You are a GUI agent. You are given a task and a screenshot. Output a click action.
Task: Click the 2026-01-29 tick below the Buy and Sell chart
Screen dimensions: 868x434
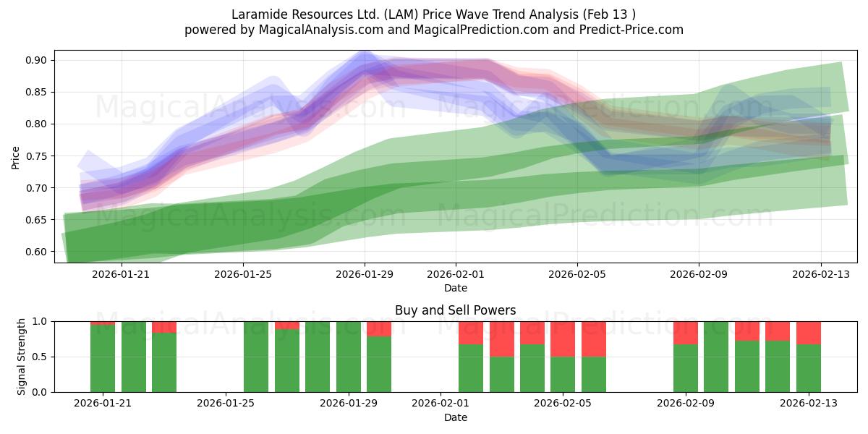coord(349,404)
